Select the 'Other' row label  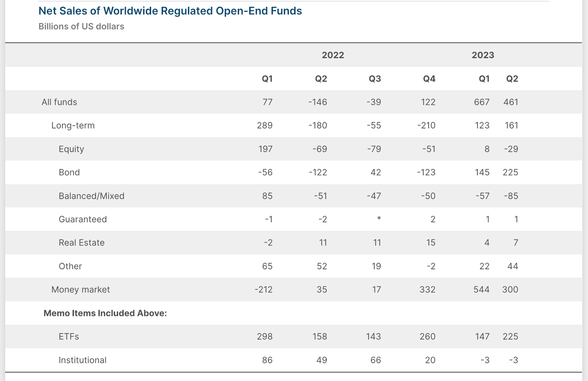coord(70,266)
